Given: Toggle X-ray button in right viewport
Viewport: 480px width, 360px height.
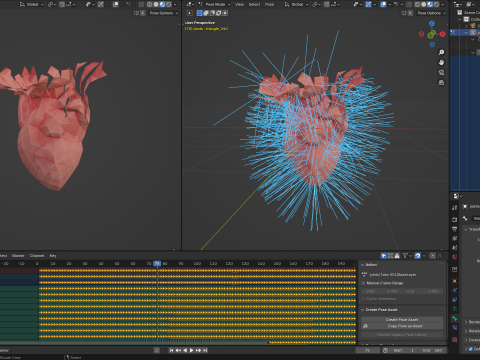Looking at the screenshot, I should tap(409, 4).
